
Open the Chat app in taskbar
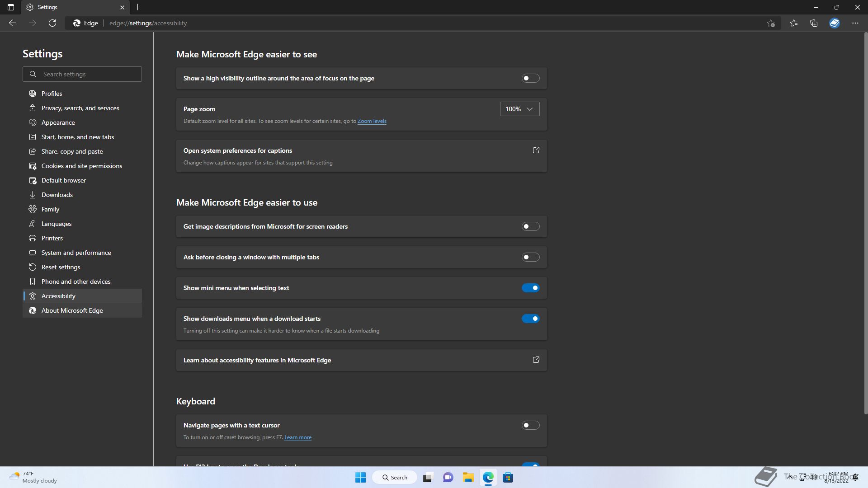(x=448, y=478)
